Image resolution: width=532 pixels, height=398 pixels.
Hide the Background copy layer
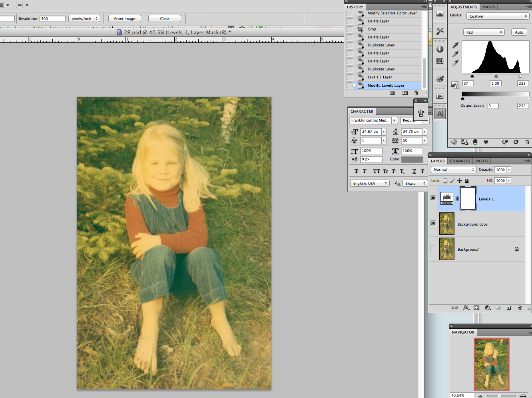pos(433,224)
